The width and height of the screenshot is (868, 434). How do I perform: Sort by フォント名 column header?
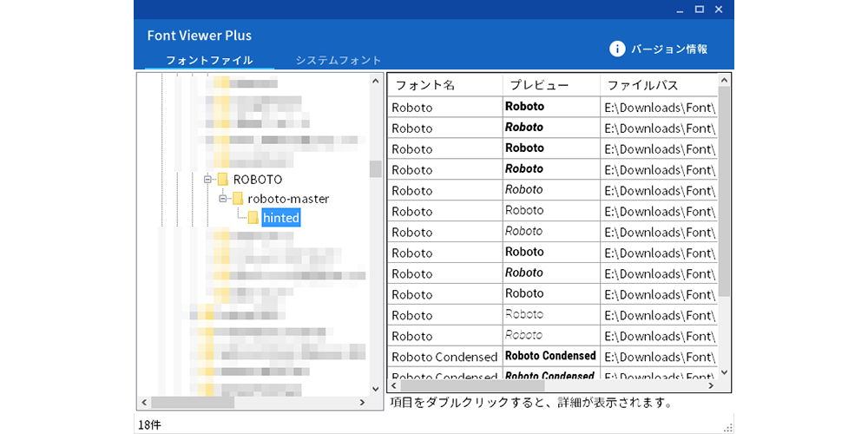click(x=445, y=85)
